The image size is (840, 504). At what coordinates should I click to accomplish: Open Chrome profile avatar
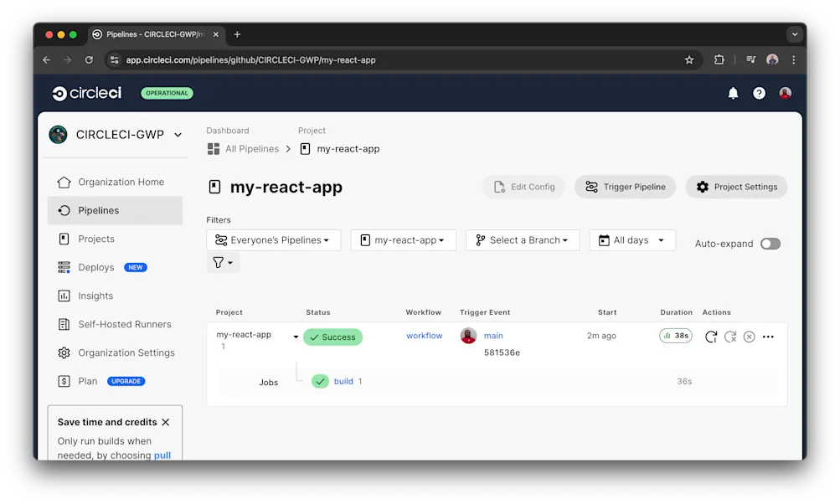(772, 60)
